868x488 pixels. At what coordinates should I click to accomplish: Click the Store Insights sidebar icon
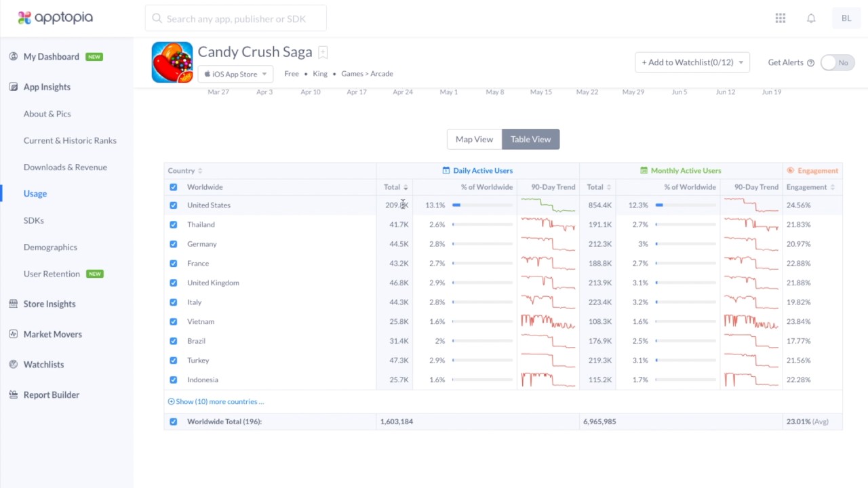tap(14, 304)
